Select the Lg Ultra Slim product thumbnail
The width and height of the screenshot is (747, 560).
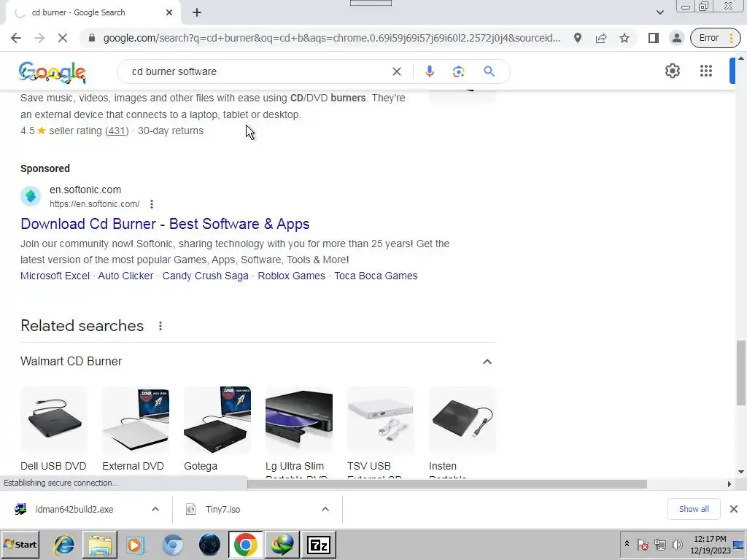click(299, 420)
